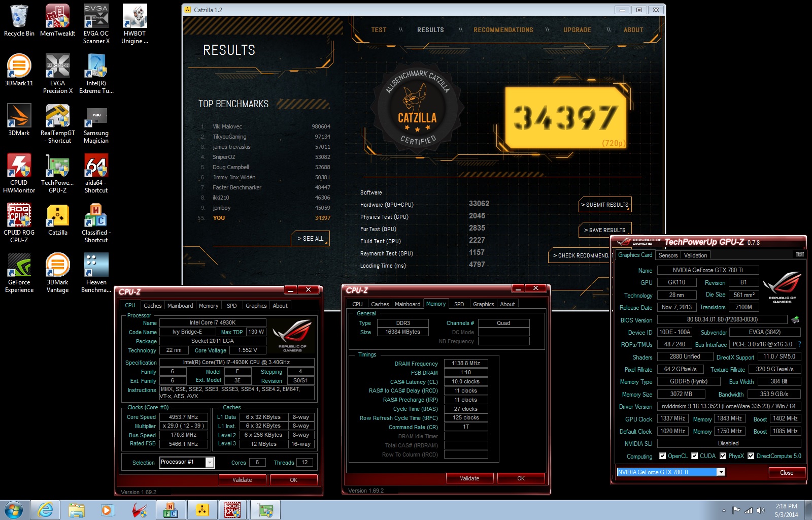
Task: Toggle PhysX checkbox in GPU-Z
Action: tap(723, 456)
